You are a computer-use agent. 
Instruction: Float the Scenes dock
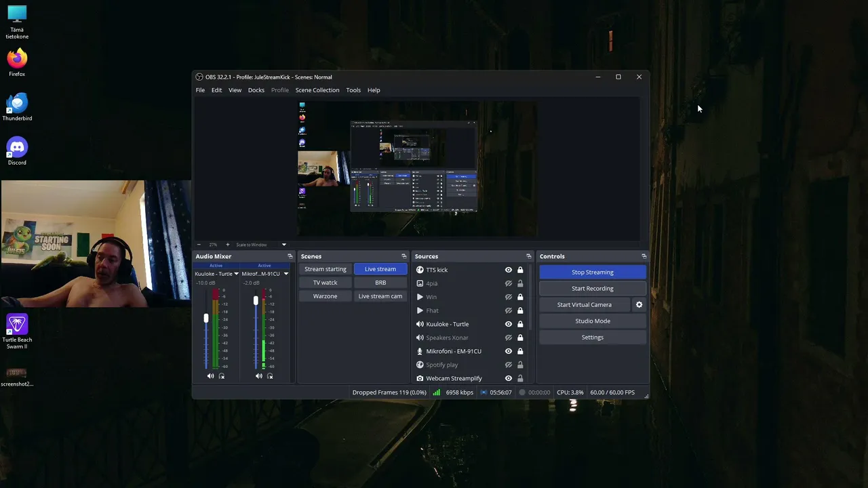click(x=404, y=256)
